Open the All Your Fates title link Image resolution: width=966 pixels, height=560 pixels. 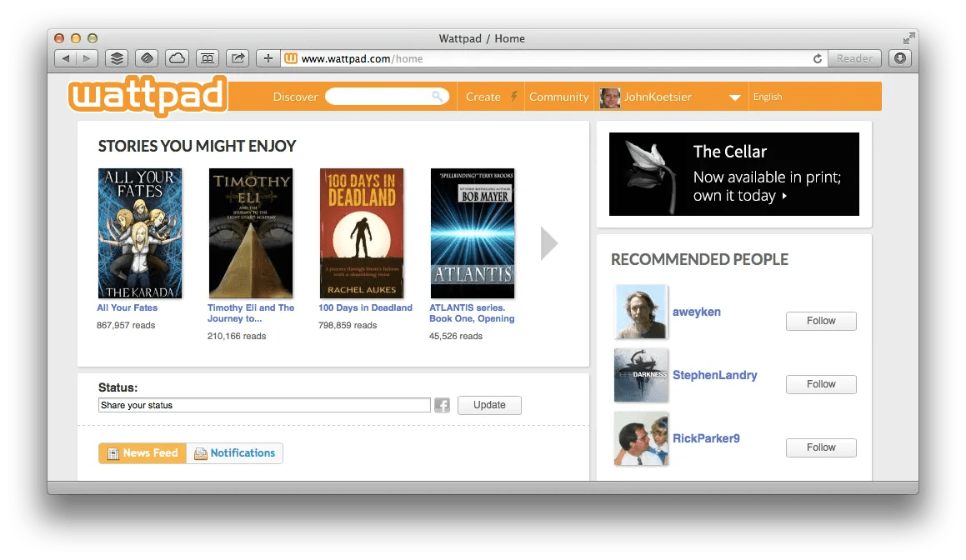[127, 307]
